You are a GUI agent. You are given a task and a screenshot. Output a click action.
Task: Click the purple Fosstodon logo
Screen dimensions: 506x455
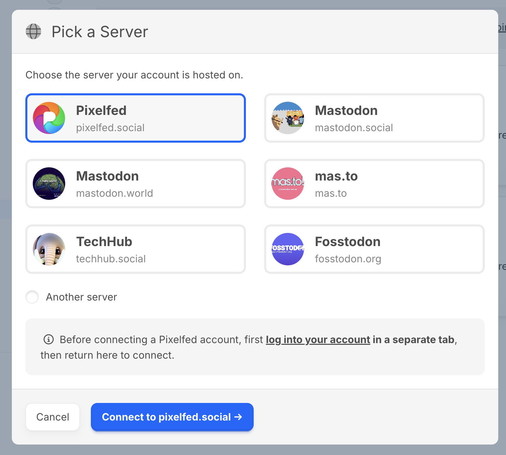288,249
